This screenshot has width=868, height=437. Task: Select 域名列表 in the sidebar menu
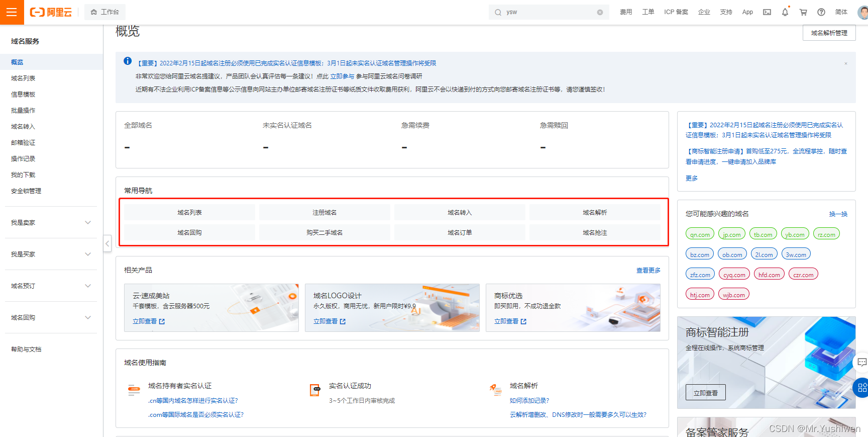tap(23, 78)
